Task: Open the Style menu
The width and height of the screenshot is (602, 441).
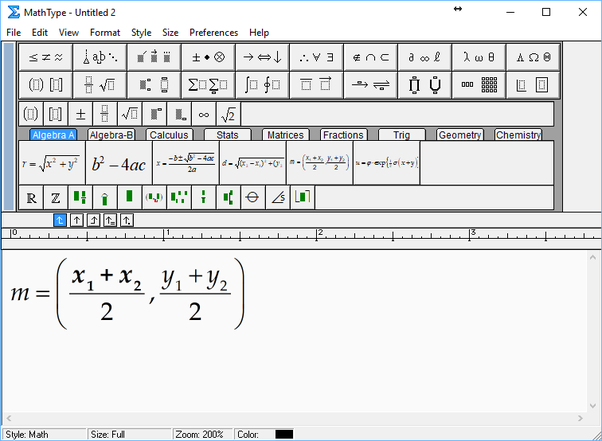Action: tap(141, 33)
